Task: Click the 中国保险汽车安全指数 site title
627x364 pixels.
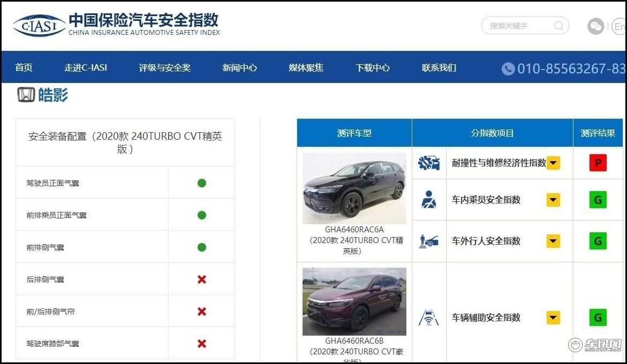Action: point(143,20)
